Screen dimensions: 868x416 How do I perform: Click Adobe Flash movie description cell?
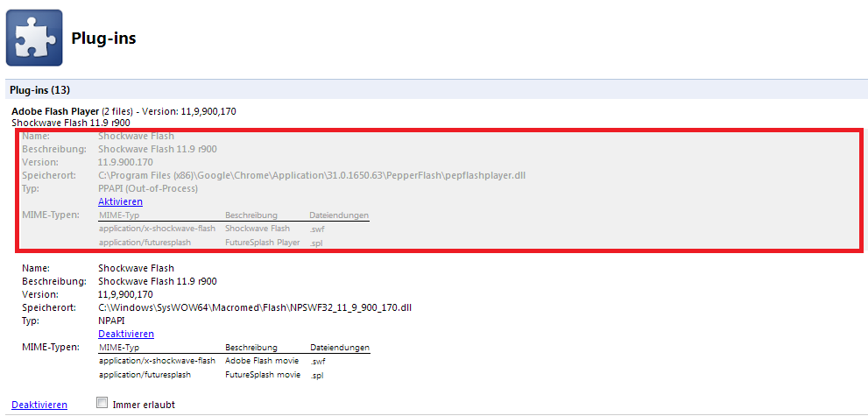(x=263, y=361)
